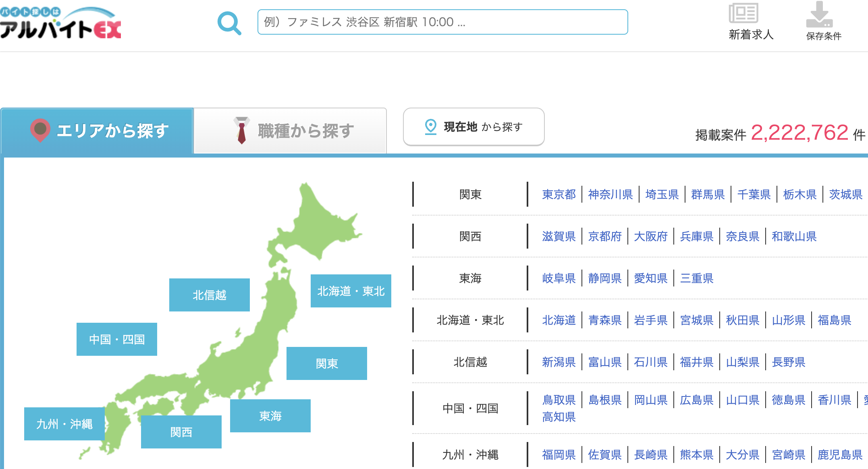868x469 pixels.
Task: Click the map pin icon on エリアから探す
Action: (x=40, y=130)
